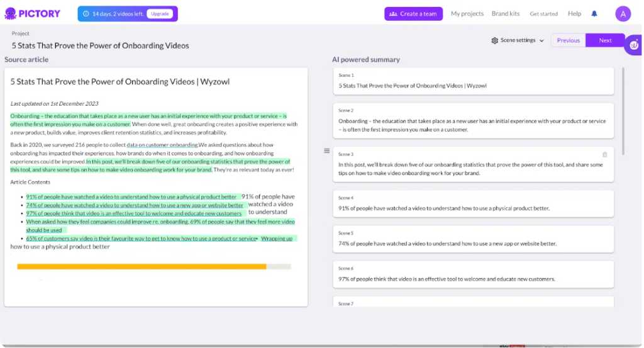Click the Upgrade button

coord(160,14)
